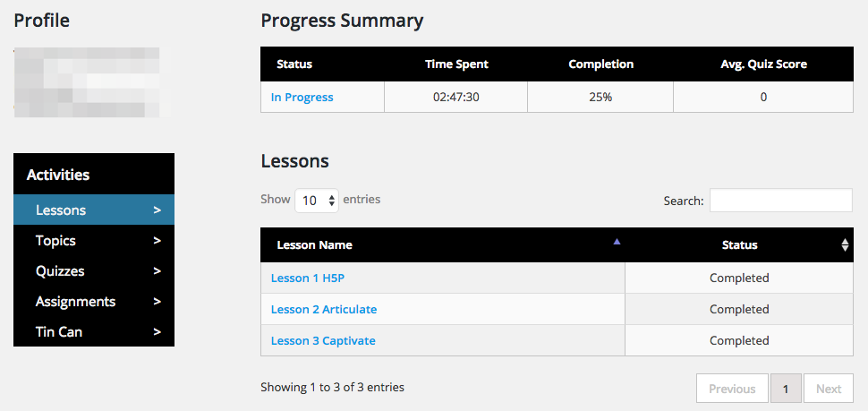Open the Tin Can menu item

pos(59,332)
